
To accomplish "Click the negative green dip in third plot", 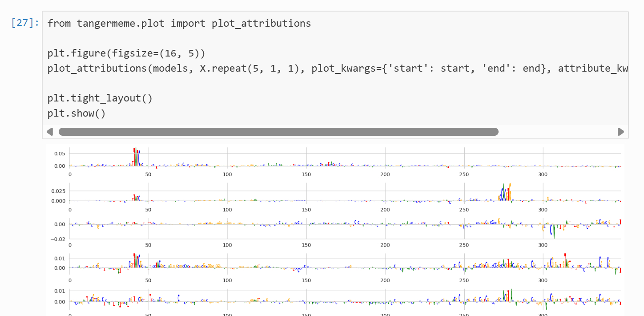I will (x=554, y=232).
